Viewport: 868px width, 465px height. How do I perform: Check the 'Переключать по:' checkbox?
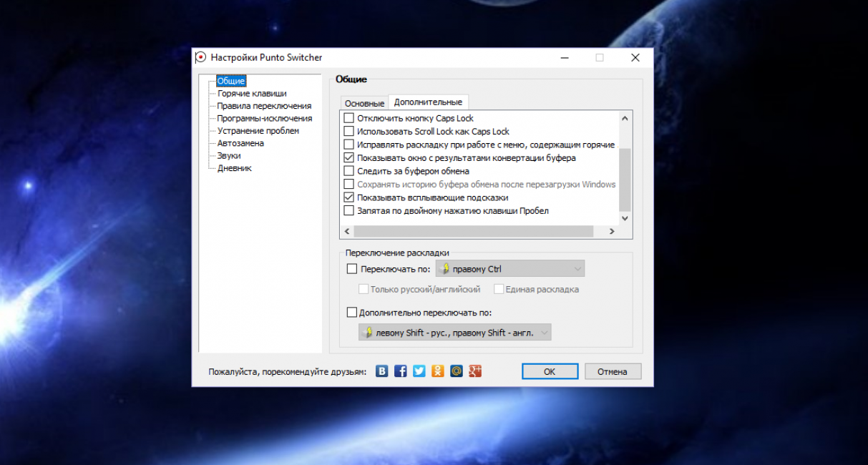[351, 269]
